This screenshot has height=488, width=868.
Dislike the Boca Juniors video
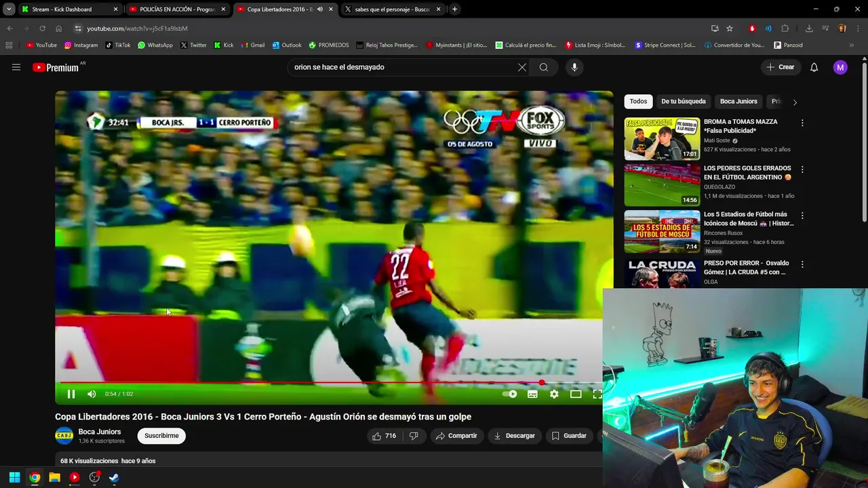click(x=414, y=436)
